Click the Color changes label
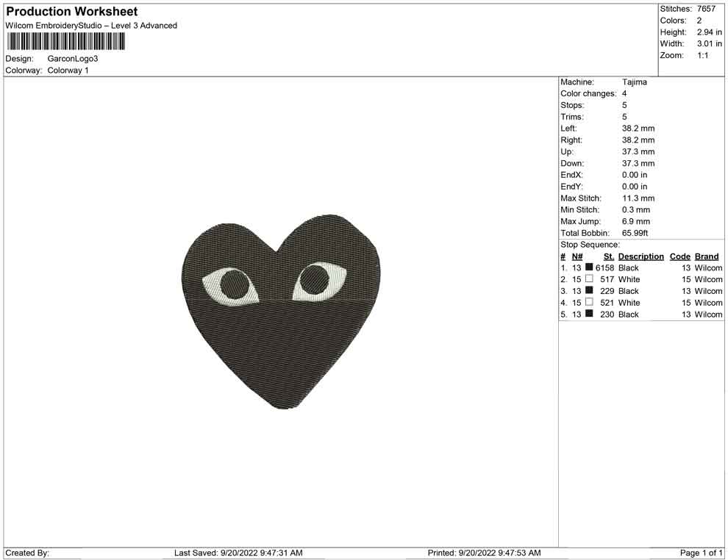 pos(588,94)
